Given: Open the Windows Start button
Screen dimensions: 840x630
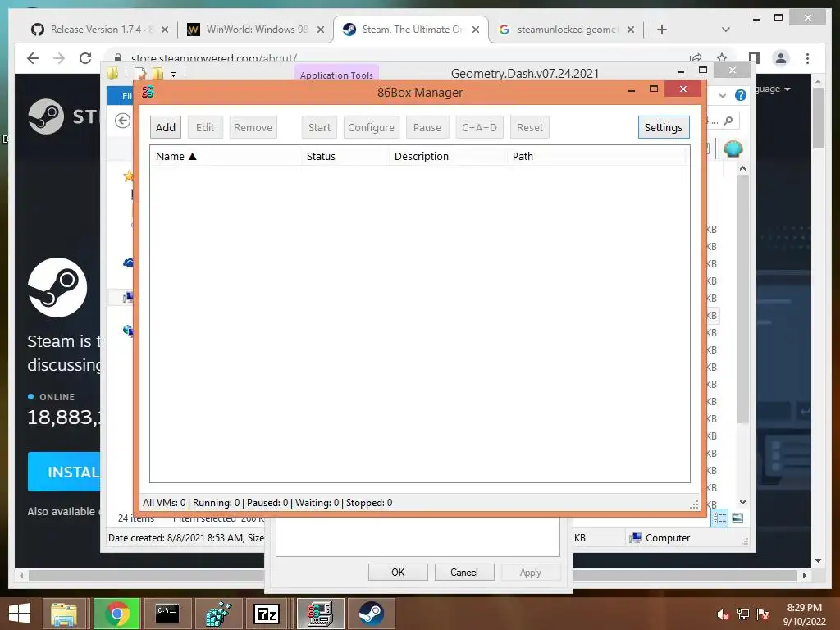Looking at the screenshot, I should point(20,614).
